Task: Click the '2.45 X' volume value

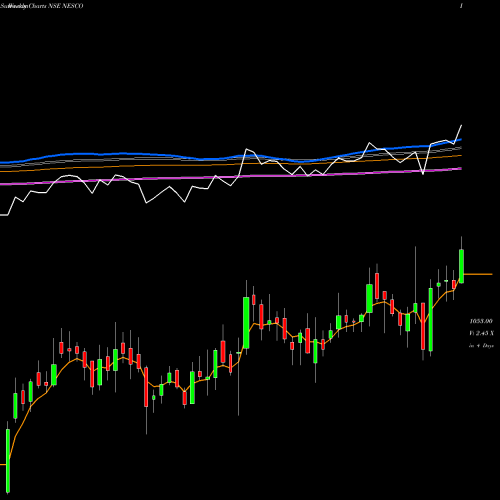Action: click(485, 333)
